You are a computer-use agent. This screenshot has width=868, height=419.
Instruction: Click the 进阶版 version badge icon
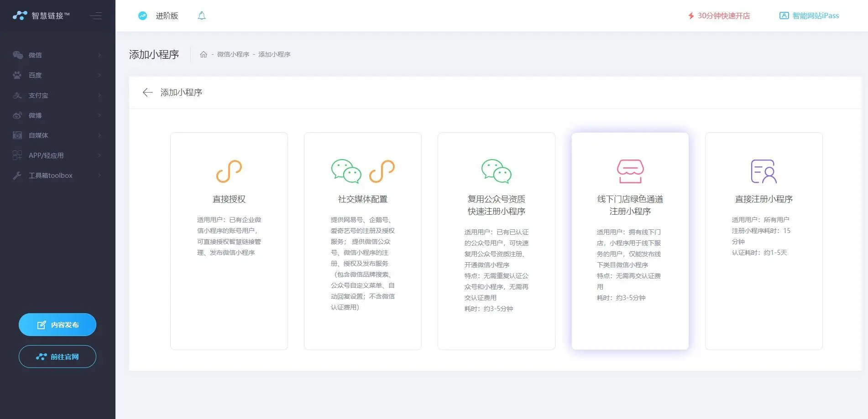pos(143,16)
